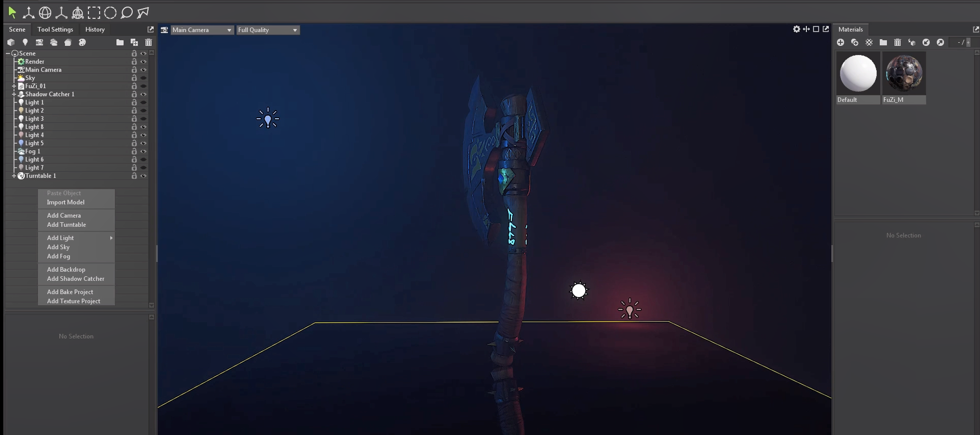Select the FuZi_M material thumbnail
The width and height of the screenshot is (980, 435).
(904, 73)
